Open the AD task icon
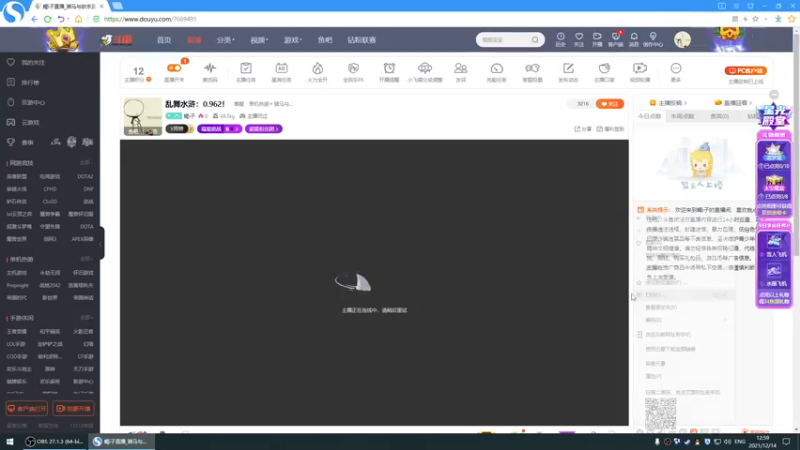 pos(281,68)
